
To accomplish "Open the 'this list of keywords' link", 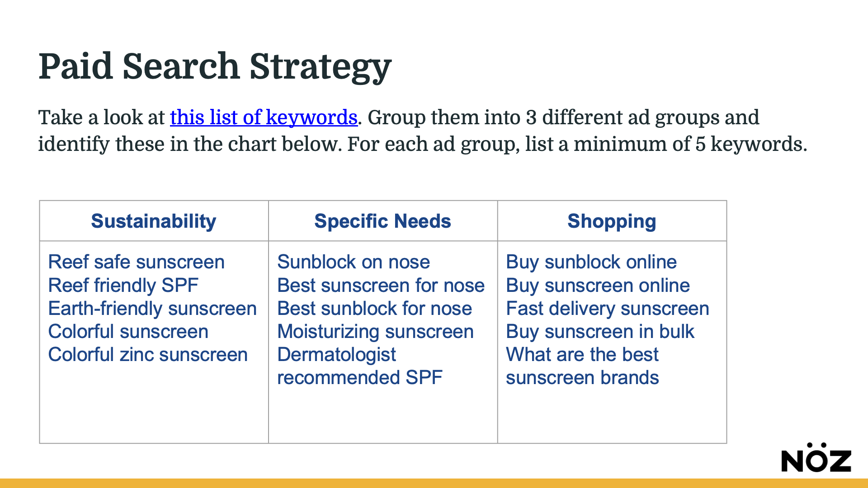I will (x=264, y=117).
